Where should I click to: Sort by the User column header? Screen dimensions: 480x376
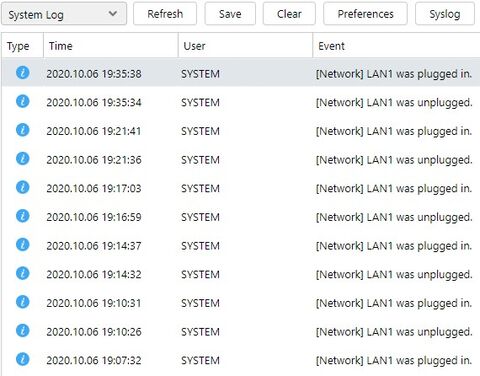coord(245,46)
